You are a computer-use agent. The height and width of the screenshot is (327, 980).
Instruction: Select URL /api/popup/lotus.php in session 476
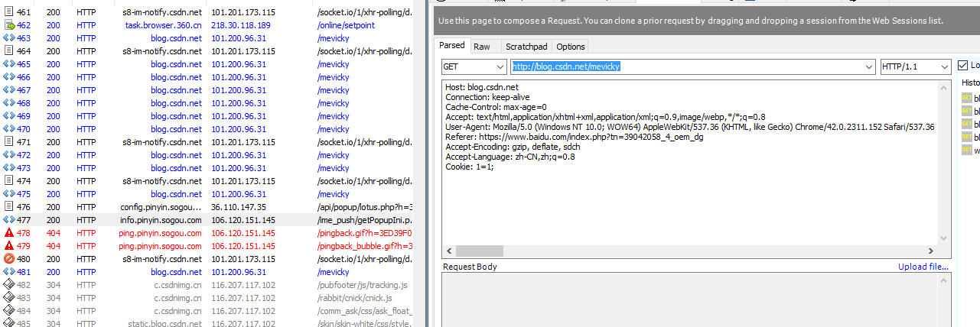pos(364,207)
